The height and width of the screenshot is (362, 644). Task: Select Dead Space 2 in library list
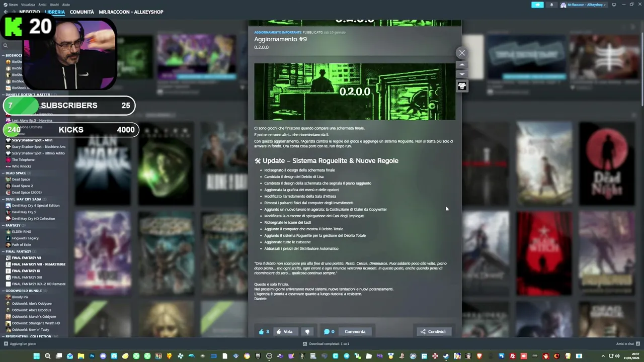(x=22, y=186)
